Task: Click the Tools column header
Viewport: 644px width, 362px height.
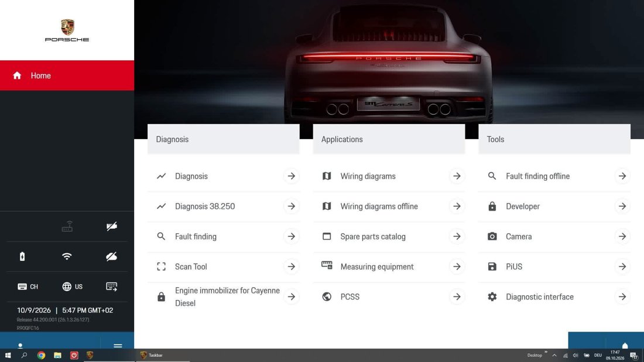Action: pos(554,139)
